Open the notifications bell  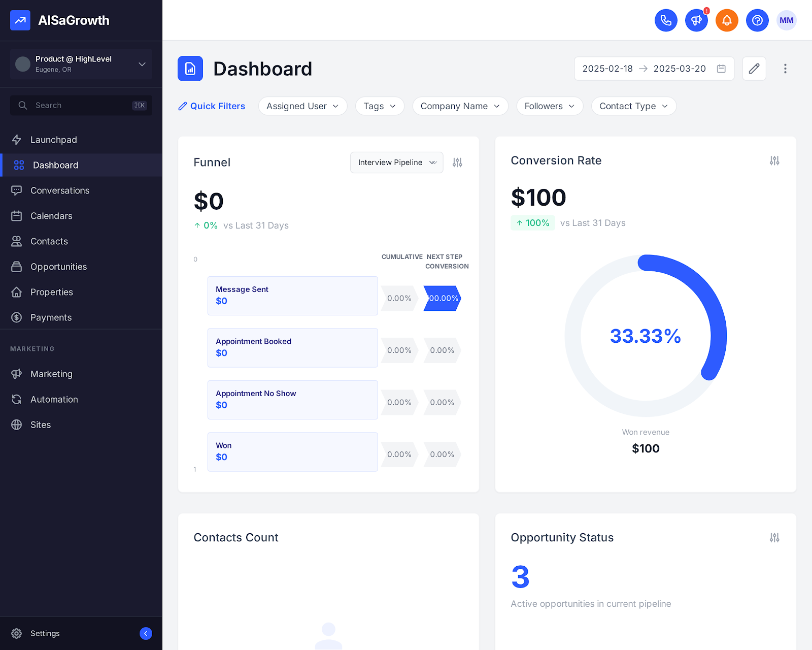tap(727, 20)
